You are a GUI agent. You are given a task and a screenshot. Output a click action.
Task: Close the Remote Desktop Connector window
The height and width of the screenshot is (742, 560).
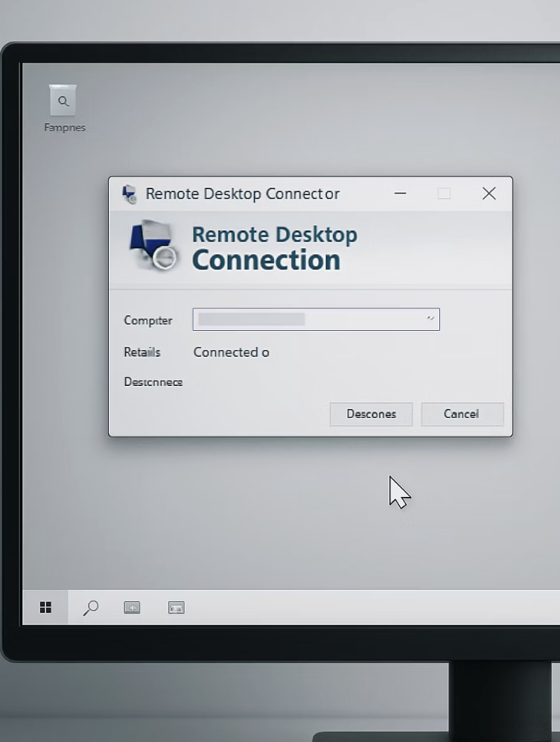click(x=489, y=193)
